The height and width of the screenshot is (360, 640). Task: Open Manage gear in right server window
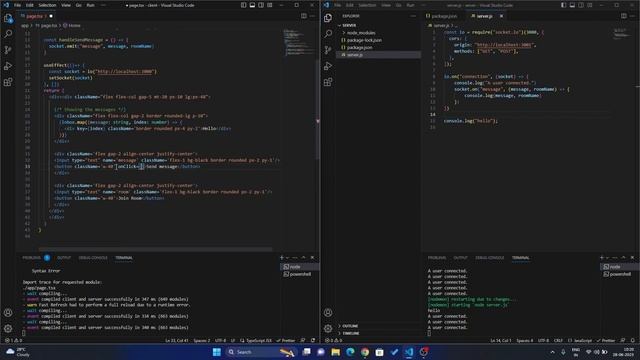[x=328, y=328]
